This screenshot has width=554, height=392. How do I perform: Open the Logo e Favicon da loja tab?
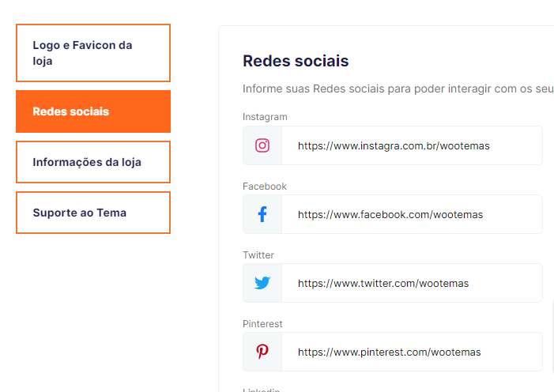93,53
